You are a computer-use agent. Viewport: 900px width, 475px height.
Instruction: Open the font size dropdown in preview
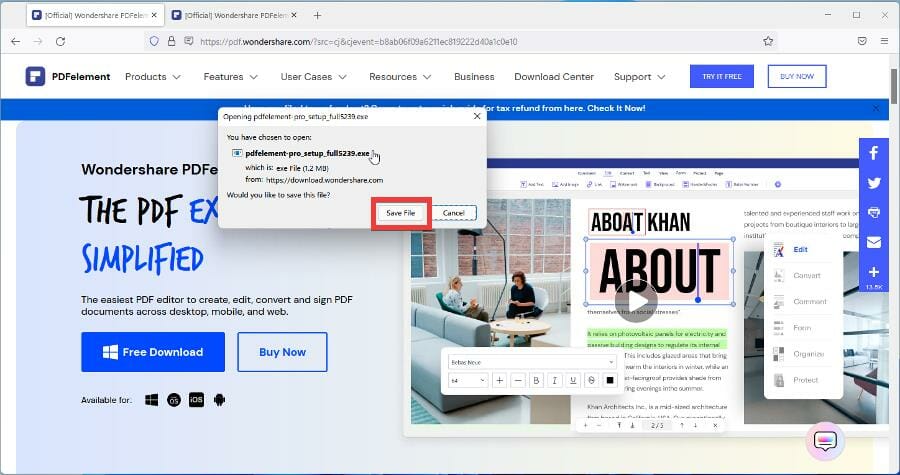[x=468, y=380]
